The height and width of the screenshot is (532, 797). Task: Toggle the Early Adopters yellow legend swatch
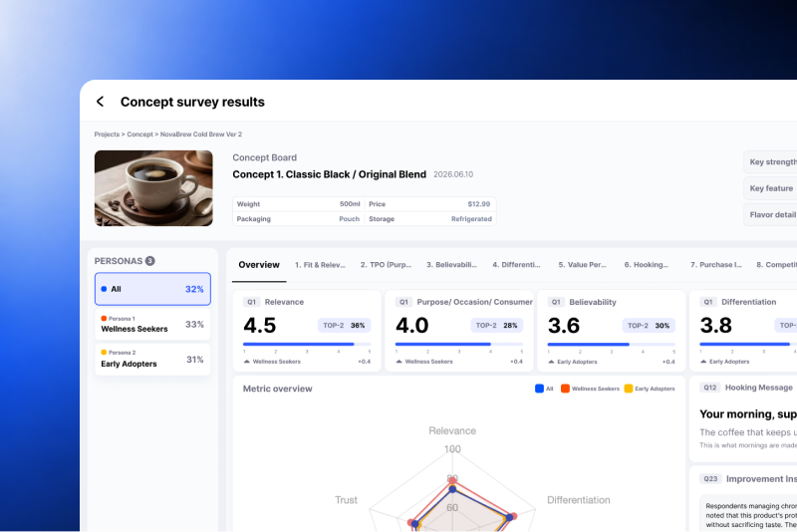point(629,389)
